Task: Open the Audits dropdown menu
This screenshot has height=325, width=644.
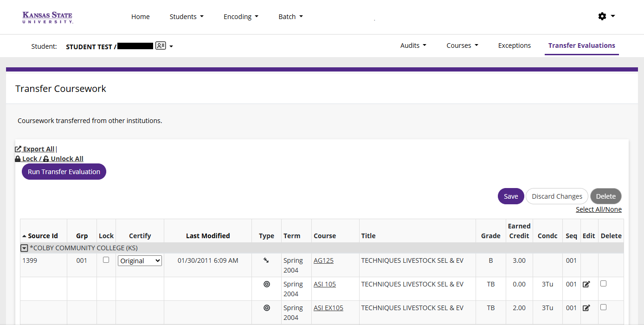Action: (x=413, y=45)
